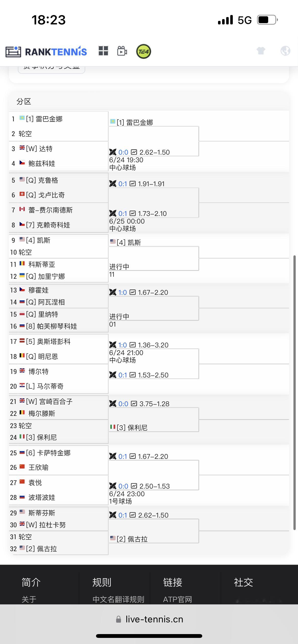Open 中文名翻译规则 footer link
Image resolution: width=298 pixels, height=644 pixels.
click(118, 599)
